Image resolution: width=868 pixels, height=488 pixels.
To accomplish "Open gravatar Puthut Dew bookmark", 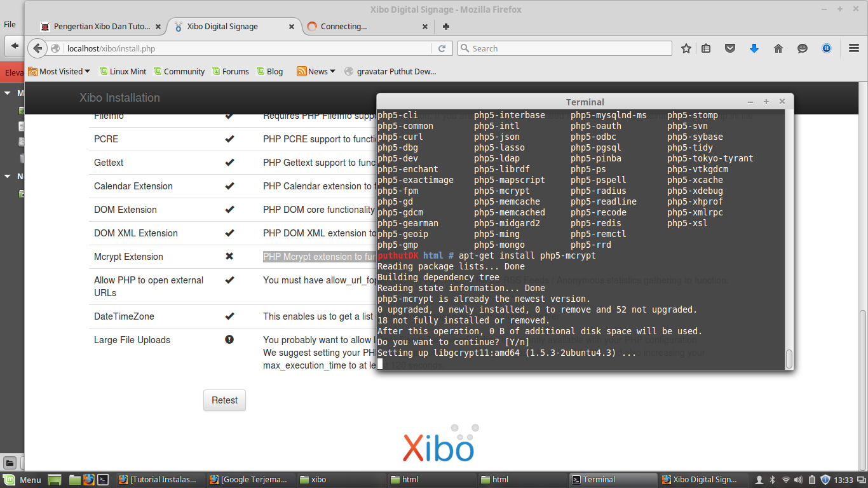I will click(390, 71).
